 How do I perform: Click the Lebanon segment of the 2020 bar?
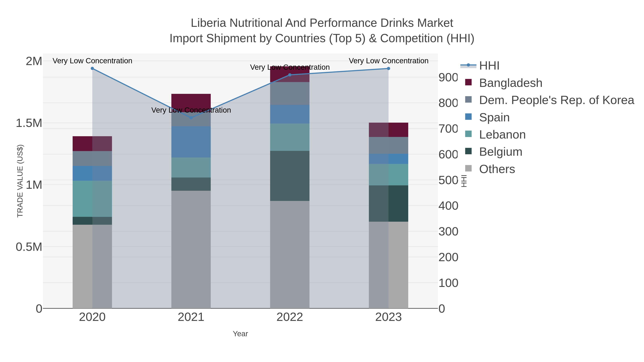click(x=92, y=199)
